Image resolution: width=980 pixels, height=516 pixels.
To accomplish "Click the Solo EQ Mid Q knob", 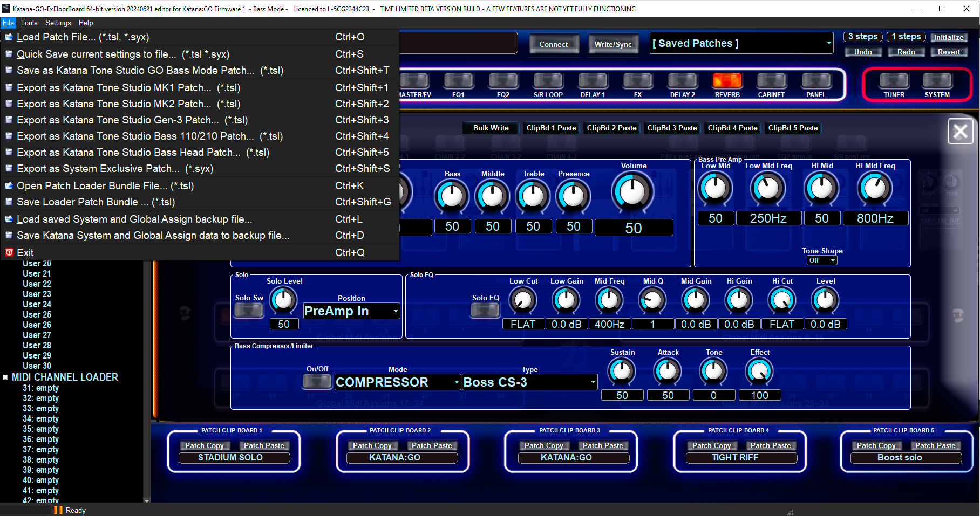I will (x=652, y=300).
